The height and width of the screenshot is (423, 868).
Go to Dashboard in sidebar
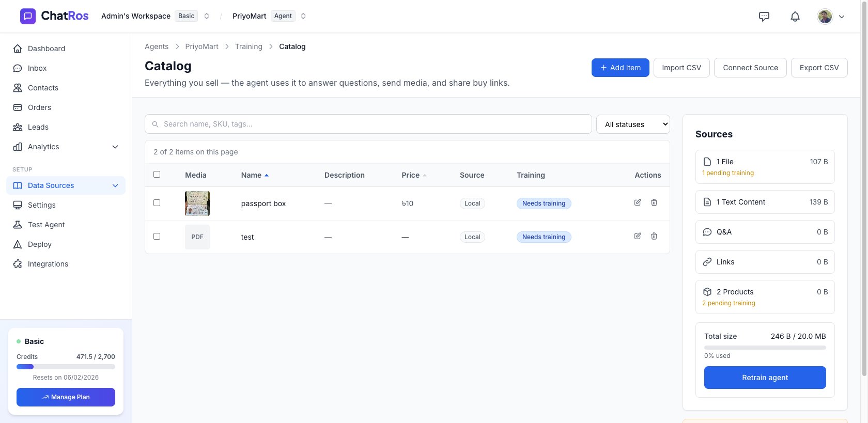click(x=66, y=49)
